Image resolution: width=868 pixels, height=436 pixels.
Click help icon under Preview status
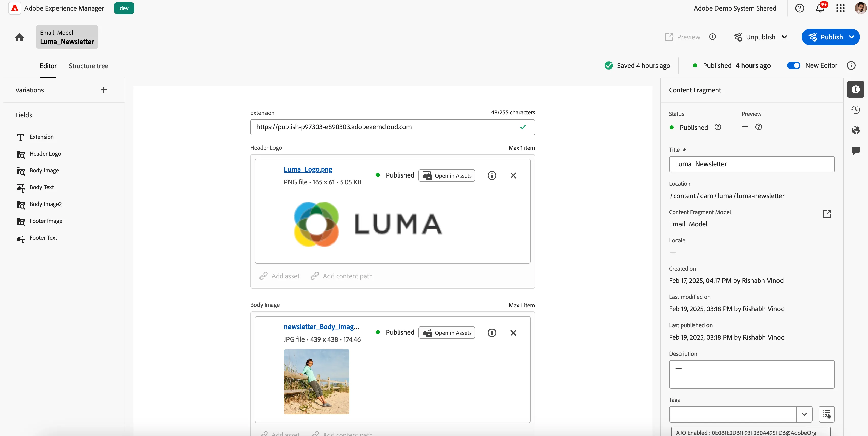pyautogui.click(x=759, y=127)
